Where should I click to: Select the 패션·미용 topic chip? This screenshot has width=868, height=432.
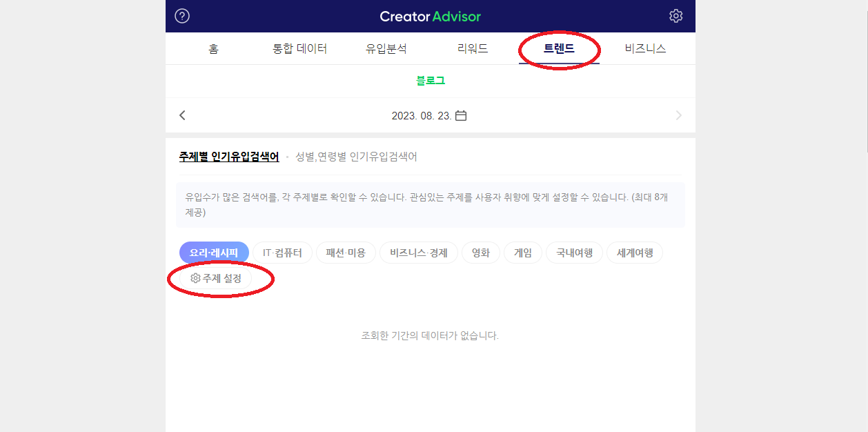(346, 253)
